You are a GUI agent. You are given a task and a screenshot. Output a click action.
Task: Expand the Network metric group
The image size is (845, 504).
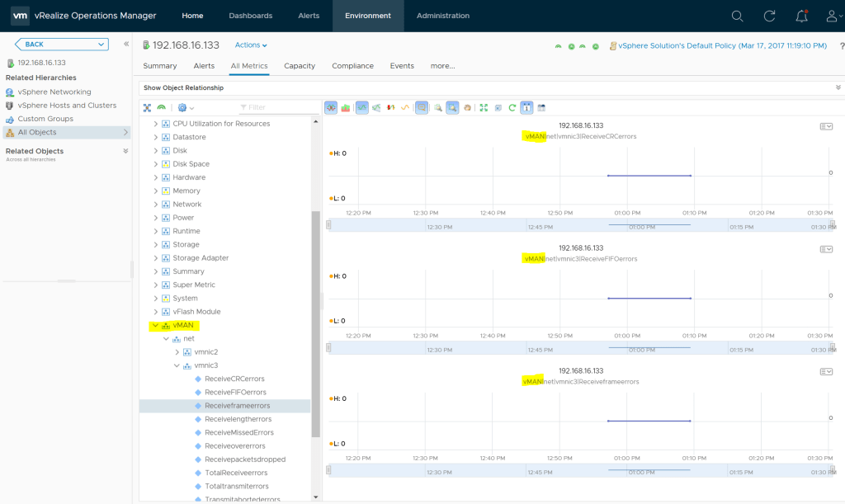[x=155, y=205]
